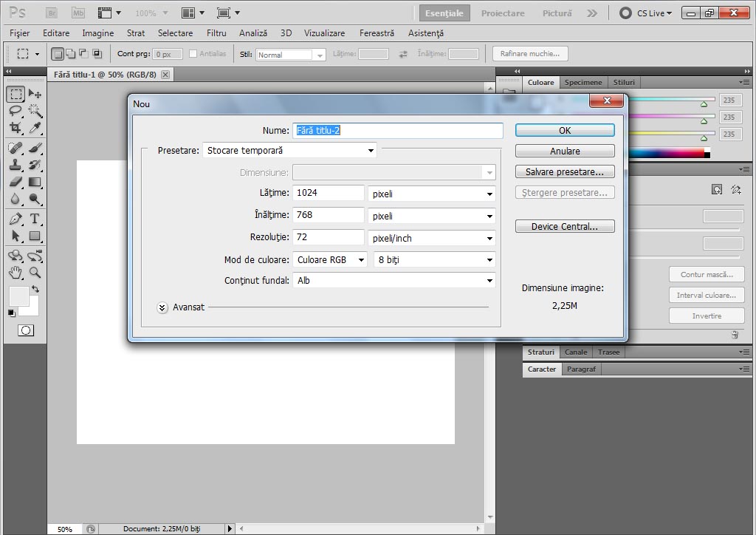Enable Intersect with selection mode
Image resolution: width=756 pixels, height=535 pixels.
[x=97, y=54]
